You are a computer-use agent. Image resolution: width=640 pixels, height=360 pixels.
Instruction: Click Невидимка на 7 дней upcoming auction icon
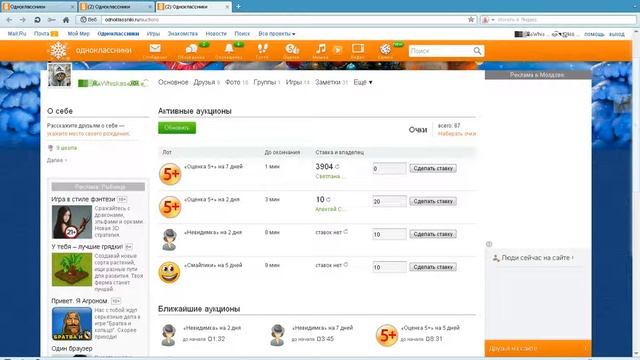point(278,335)
